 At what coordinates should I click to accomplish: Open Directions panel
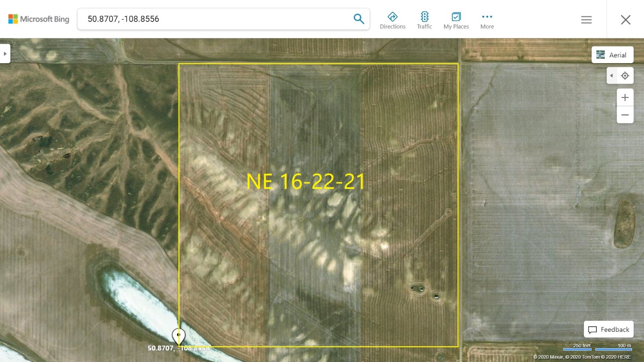[x=392, y=21]
